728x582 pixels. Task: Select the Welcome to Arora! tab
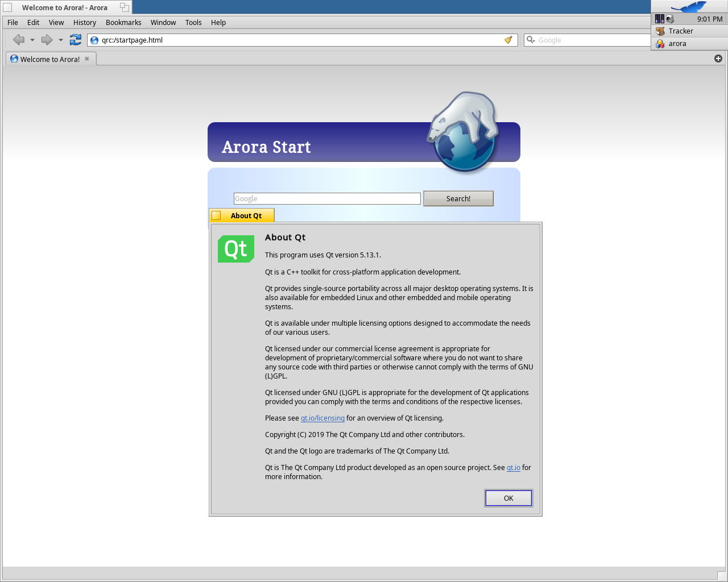click(51, 59)
